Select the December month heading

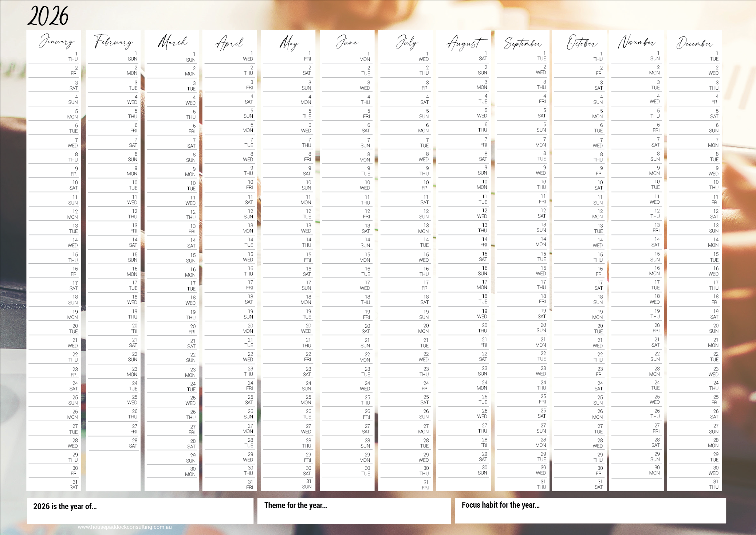(694, 43)
